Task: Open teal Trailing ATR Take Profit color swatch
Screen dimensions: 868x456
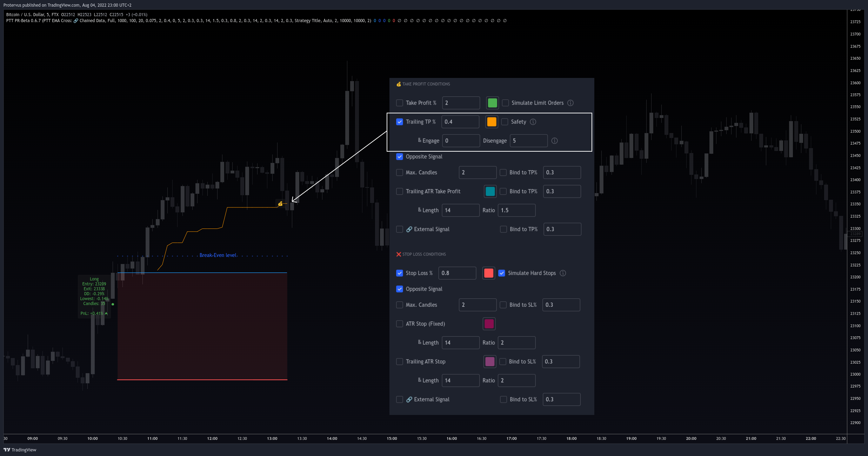Action: coord(490,191)
